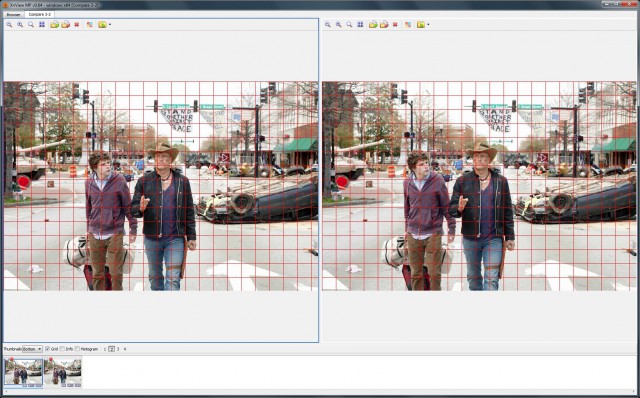Set compare layout to 4 images
This screenshot has height=398, width=640.
(125, 349)
